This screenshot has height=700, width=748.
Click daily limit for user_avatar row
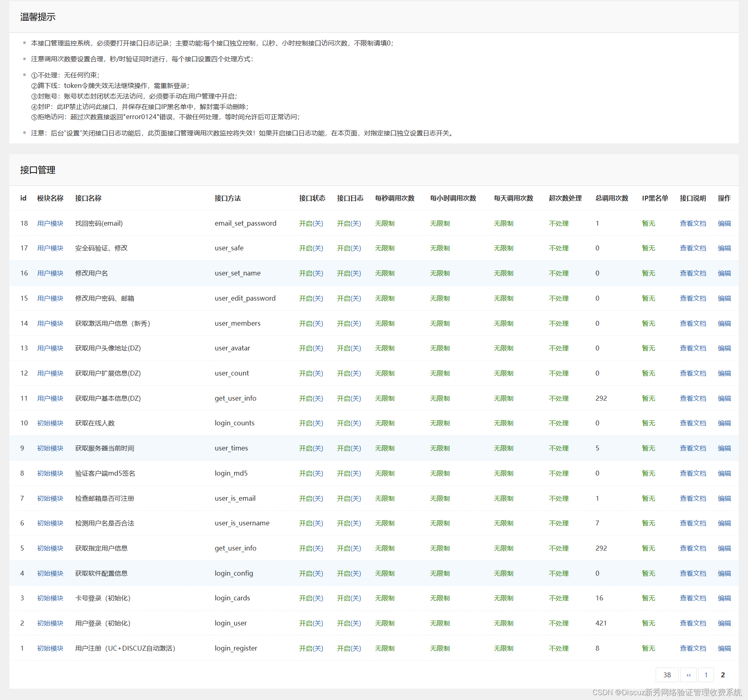click(x=503, y=348)
